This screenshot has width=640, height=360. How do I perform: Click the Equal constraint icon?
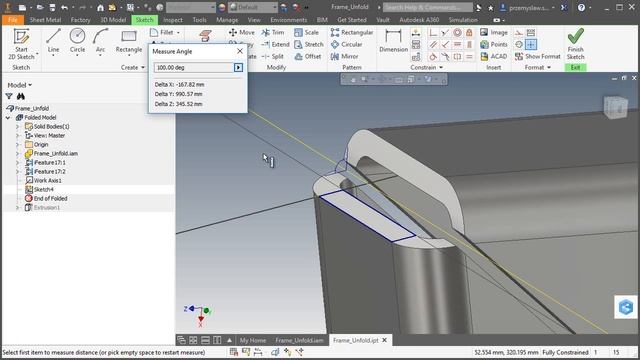click(469, 56)
